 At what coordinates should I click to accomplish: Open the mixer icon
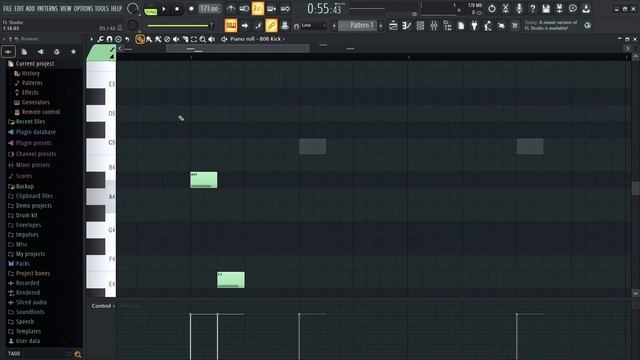[434, 26]
